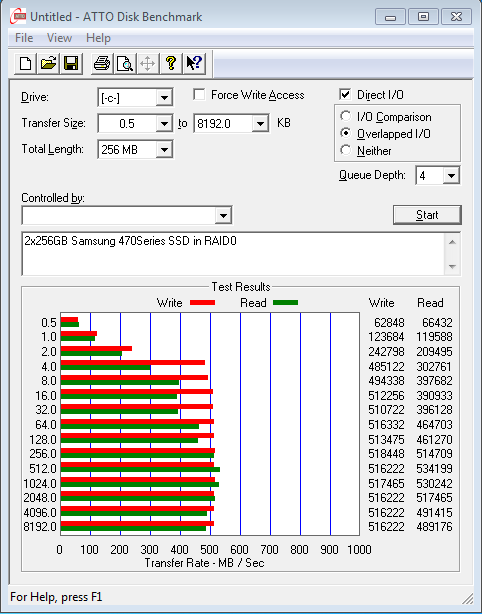Click in the drive description text box
The height and width of the screenshot is (614, 482).
[x=233, y=254]
